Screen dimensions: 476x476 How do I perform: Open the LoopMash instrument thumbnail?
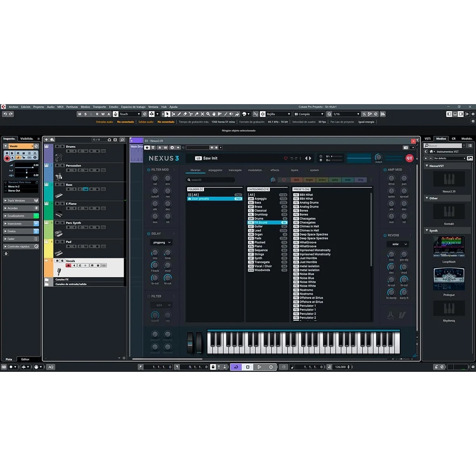[449, 247]
